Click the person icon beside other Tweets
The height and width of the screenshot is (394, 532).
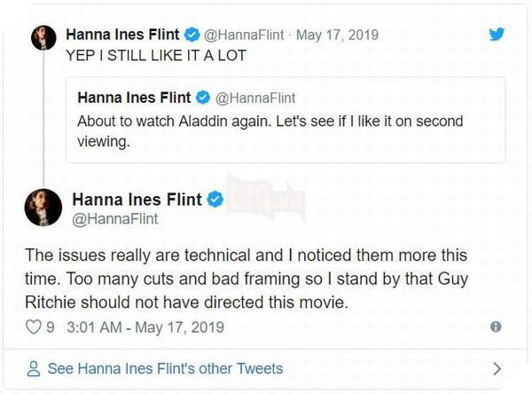tap(34, 368)
